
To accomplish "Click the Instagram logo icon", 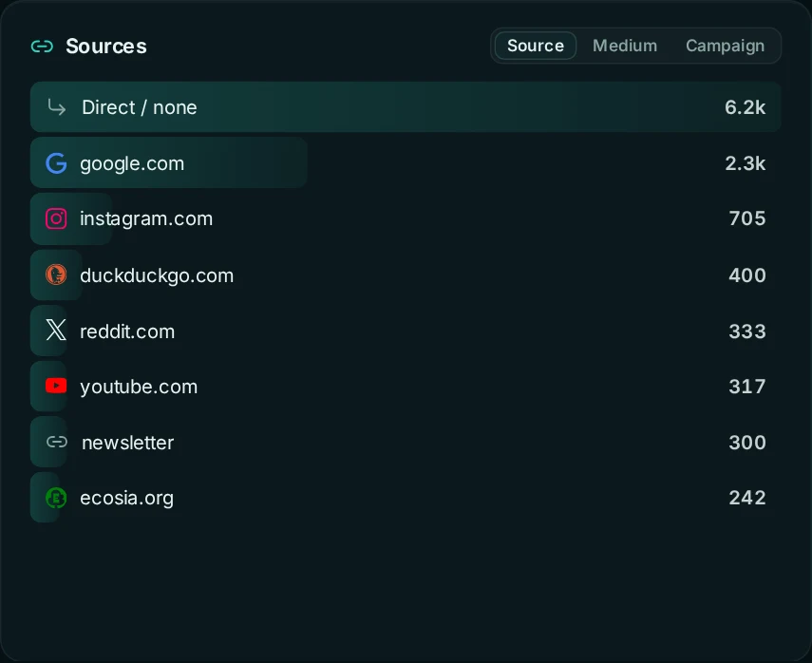I will [x=56, y=218].
